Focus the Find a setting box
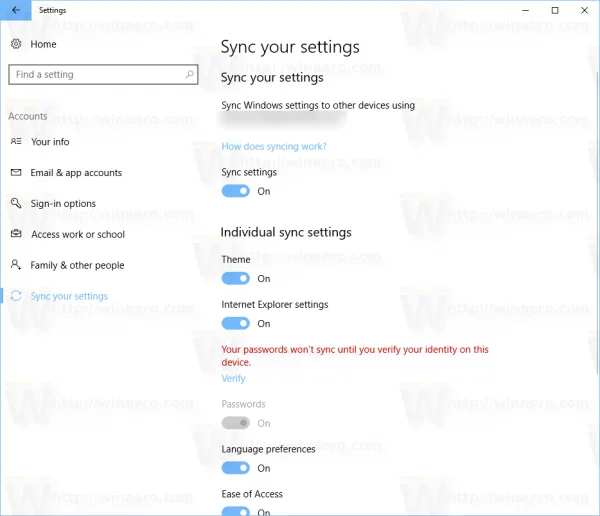This screenshot has width=600, height=516. [103, 74]
